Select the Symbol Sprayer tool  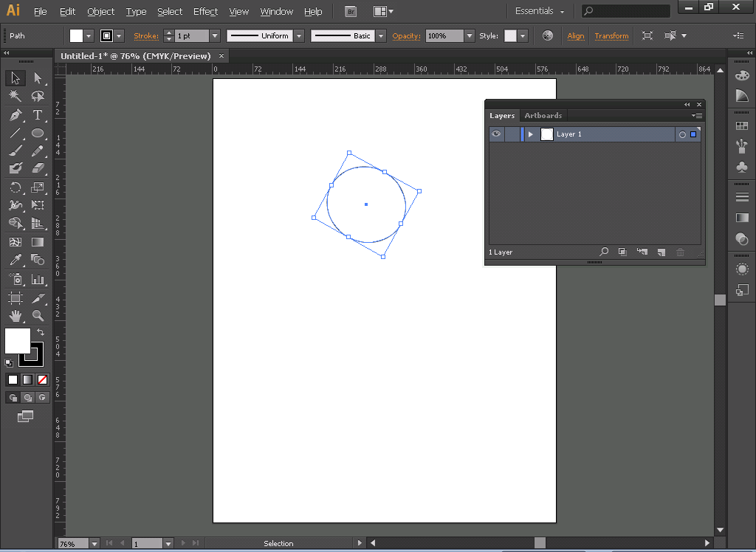point(16,279)
